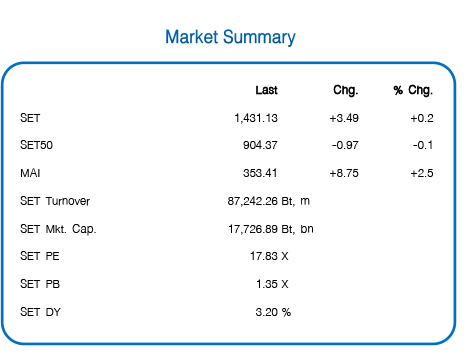Click the SET PE label
Image resolution: width=476 pixels, height=360 pixels.
click(40, 256)
